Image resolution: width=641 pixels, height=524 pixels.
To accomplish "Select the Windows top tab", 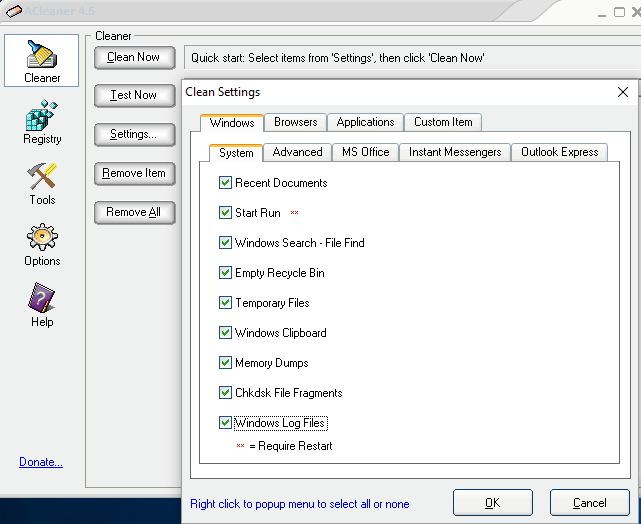I will point(232,123).
